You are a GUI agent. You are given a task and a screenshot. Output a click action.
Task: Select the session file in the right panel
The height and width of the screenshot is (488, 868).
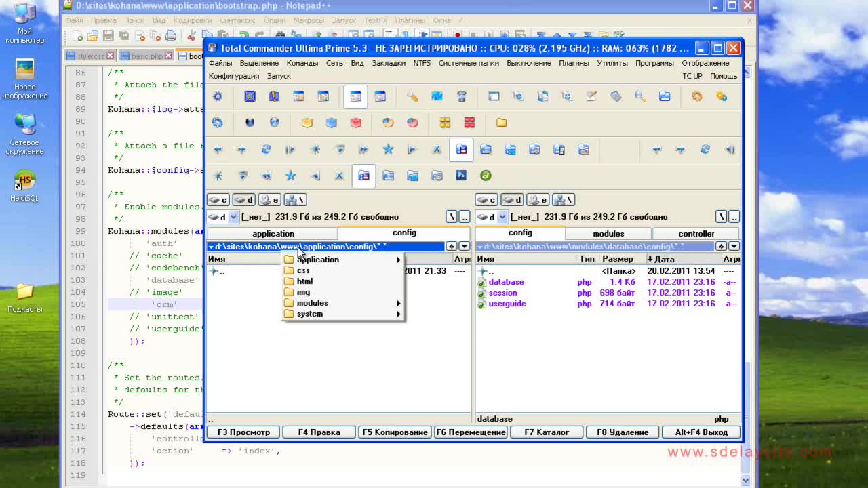click(x=502, y=293)
